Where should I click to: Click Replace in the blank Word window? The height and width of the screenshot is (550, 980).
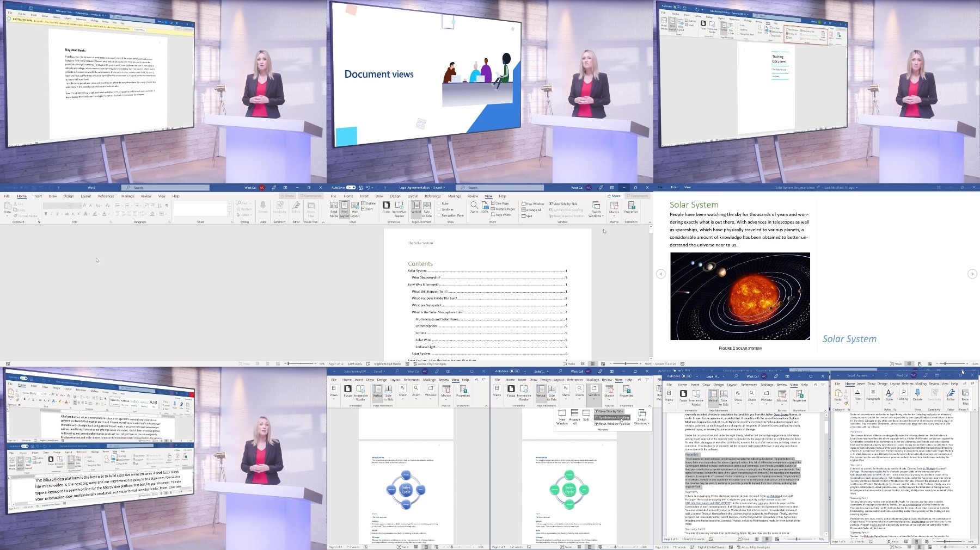coord(244,209)
